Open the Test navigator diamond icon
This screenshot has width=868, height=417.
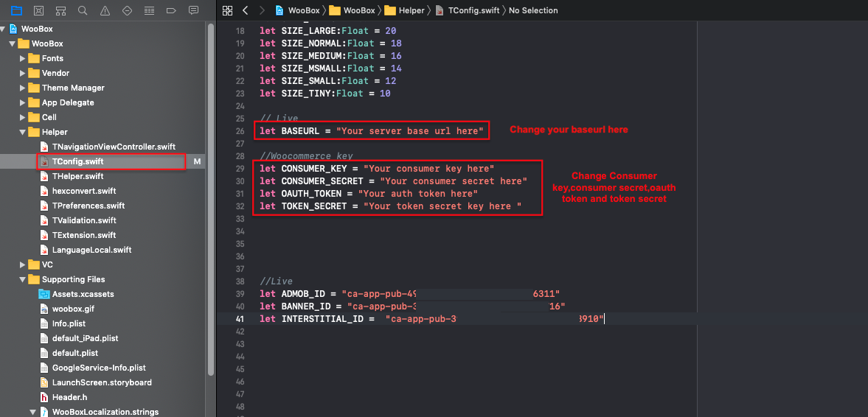tap(127, 10)
